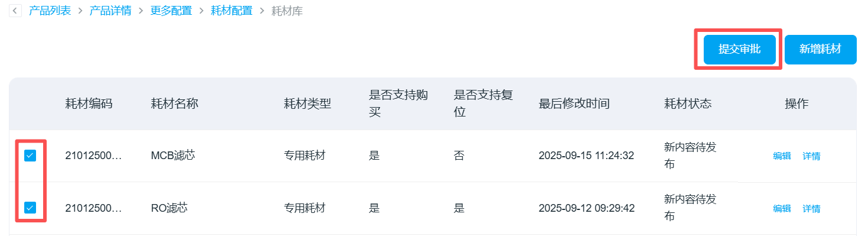This screenshot has height=236, width=868.
Task: Click the 提交审批 button
Action: pyautogui.click(x=739, y=49)
